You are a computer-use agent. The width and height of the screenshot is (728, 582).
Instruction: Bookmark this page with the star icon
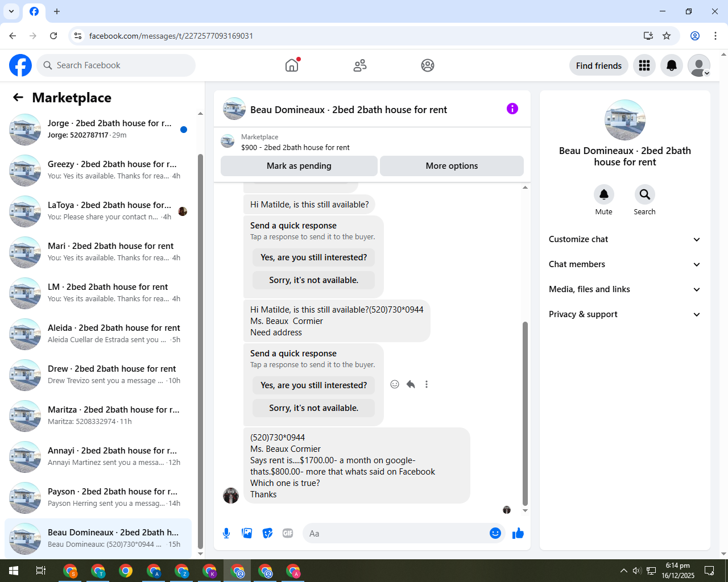(x=667, y=36)
